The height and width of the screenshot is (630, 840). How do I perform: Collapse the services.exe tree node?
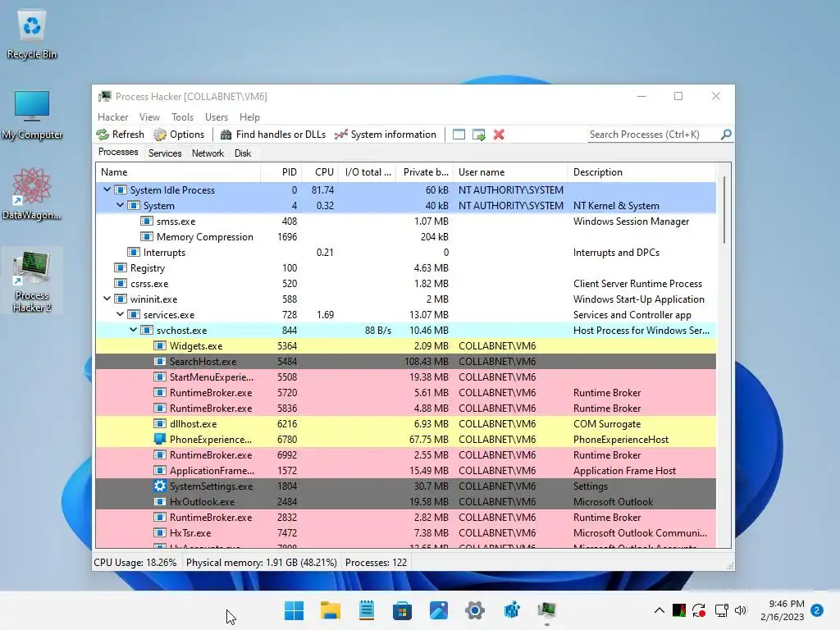120,314
